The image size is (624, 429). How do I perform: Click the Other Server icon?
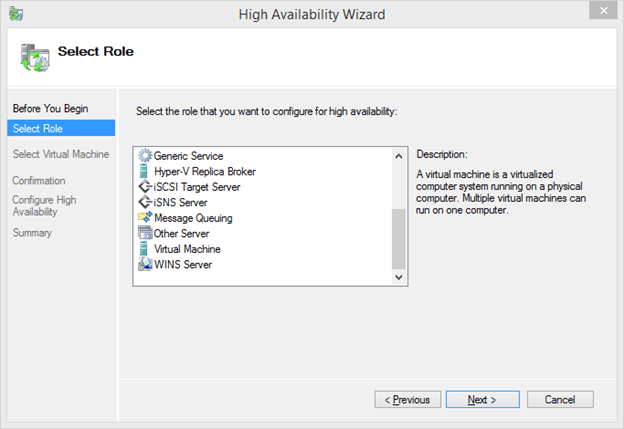point(145,234)
